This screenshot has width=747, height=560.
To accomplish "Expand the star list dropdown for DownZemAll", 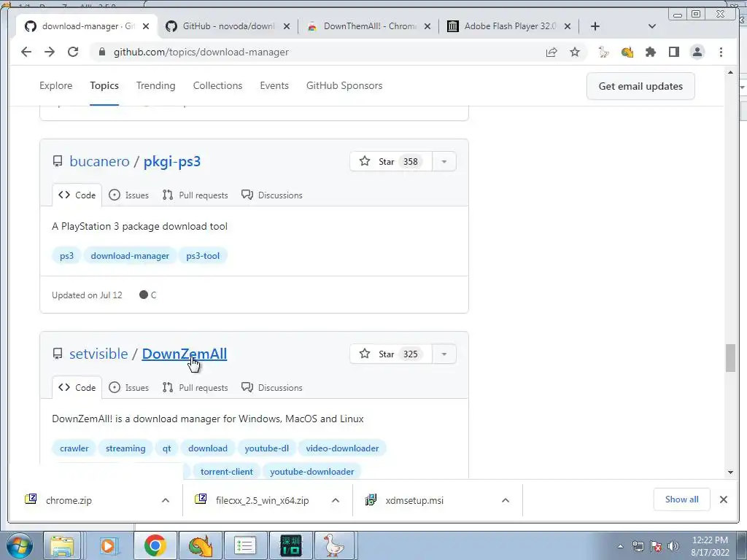I will pyautogui.click(x=444, y=354).
